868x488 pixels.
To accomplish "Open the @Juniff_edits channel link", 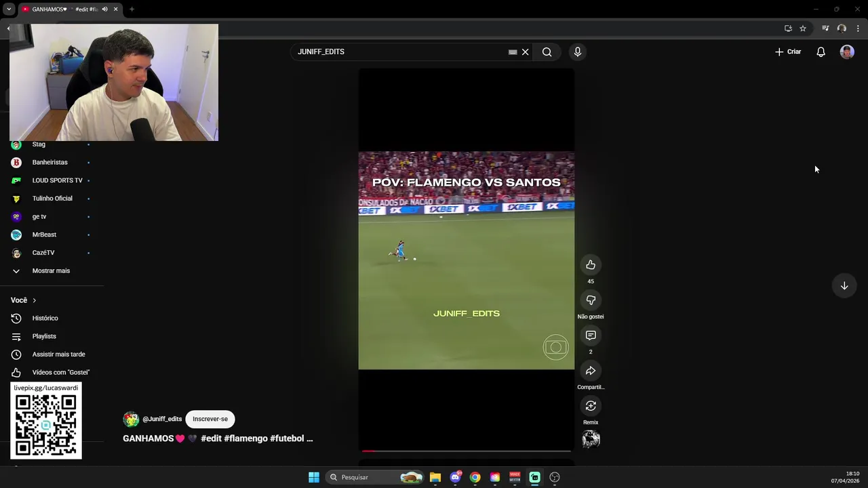I will tap(162, 419).
